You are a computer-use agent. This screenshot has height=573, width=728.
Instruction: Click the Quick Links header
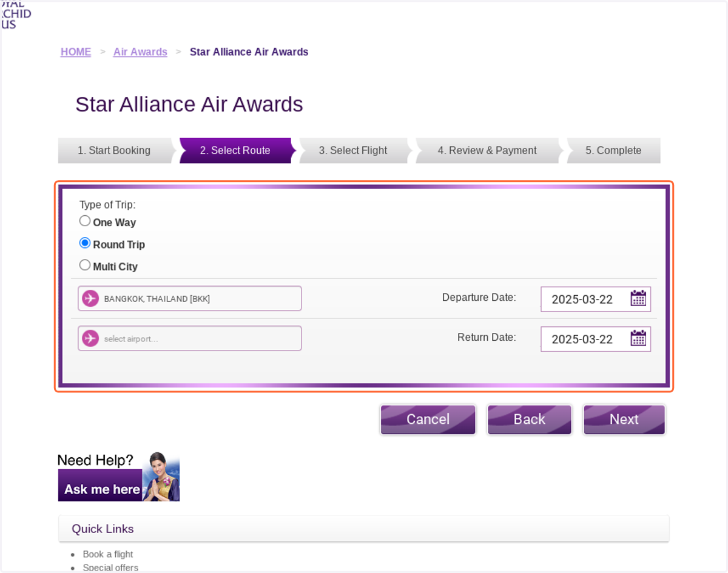364,529
